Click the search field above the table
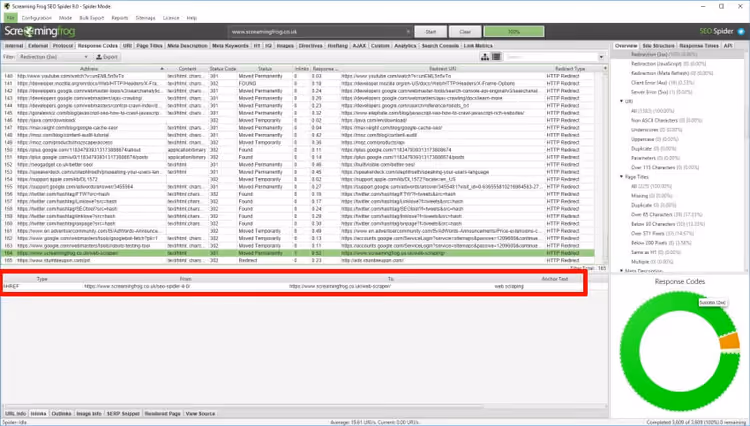The image size is (750, 426). pyautogui.click(x=551, y=57)
